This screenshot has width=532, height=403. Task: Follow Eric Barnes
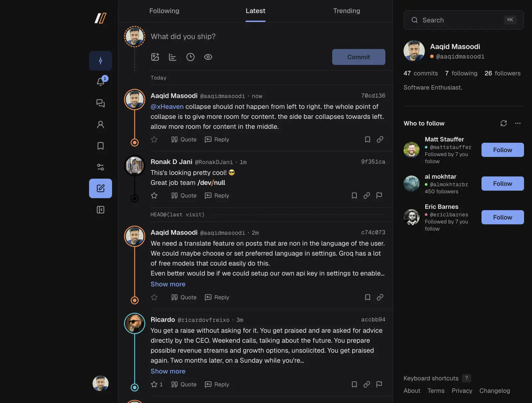(x=502, y=217)
